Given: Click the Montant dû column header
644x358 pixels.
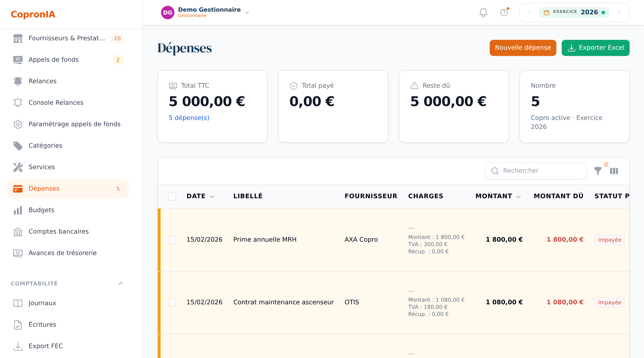Looking at the screenshot, I should pos(559,196).
